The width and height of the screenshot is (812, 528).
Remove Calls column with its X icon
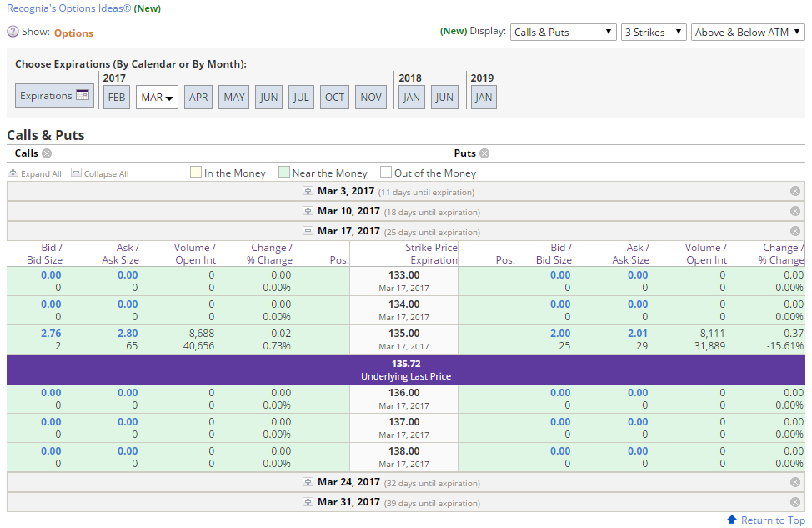click(47, 153)
